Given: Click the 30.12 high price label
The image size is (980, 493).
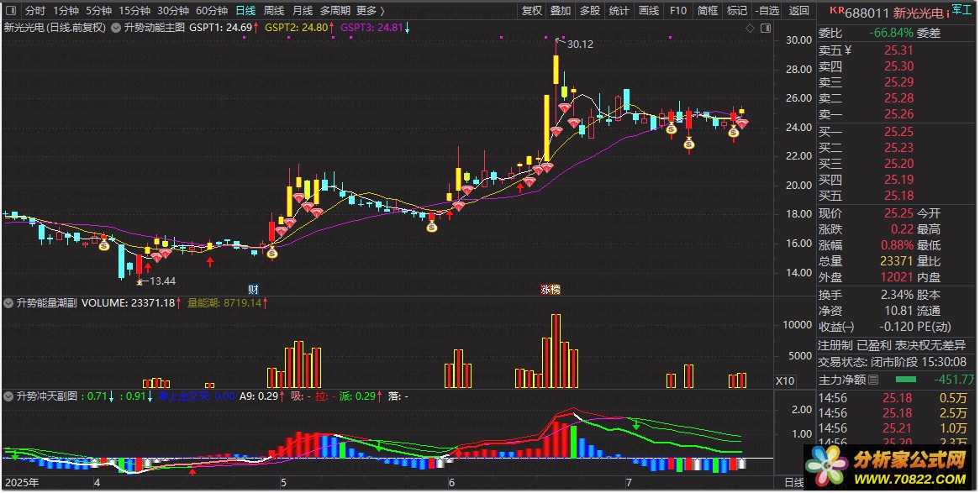Looking at the screenshot, I should (580, 45).
